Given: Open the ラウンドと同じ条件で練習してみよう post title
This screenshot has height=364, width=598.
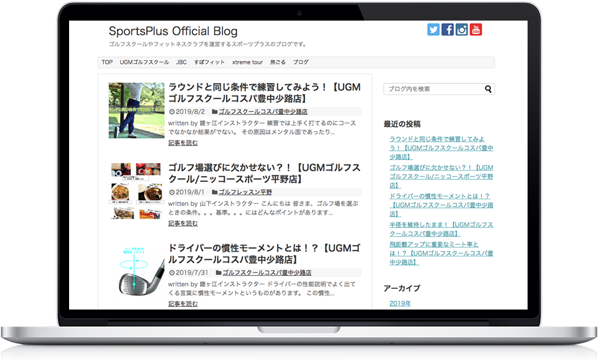Looking at the screenshot, I should pos(264,92).
